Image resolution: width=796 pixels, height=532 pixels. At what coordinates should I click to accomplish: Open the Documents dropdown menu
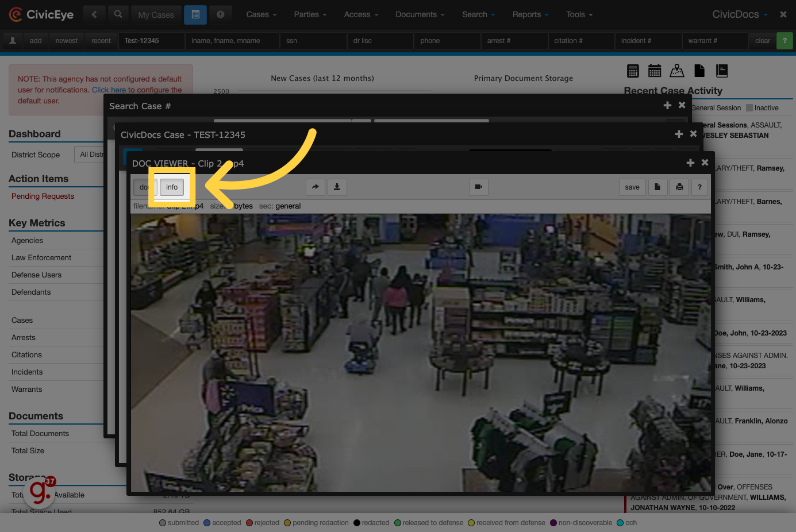point(420,14)
